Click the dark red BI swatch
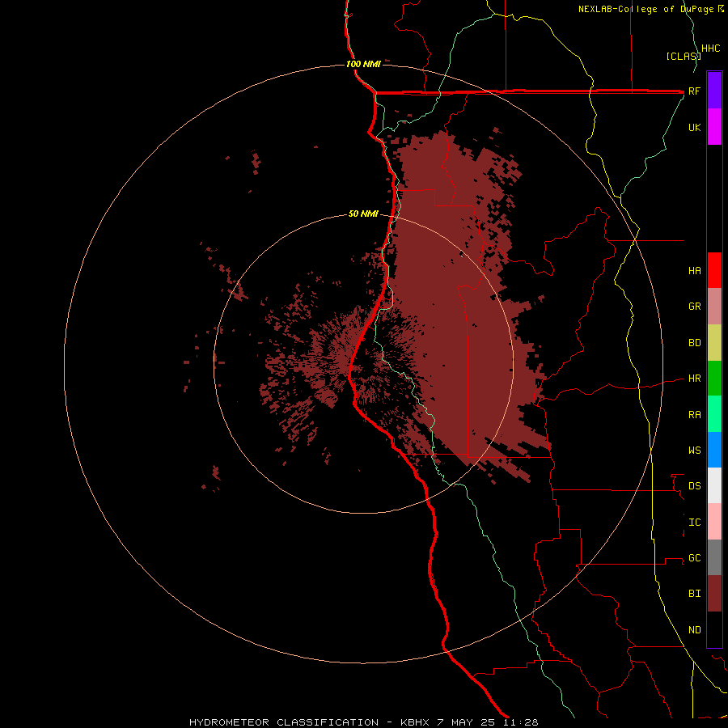This screenshot has height=728, width=728. pyautogui.click(x=714, y=594)
